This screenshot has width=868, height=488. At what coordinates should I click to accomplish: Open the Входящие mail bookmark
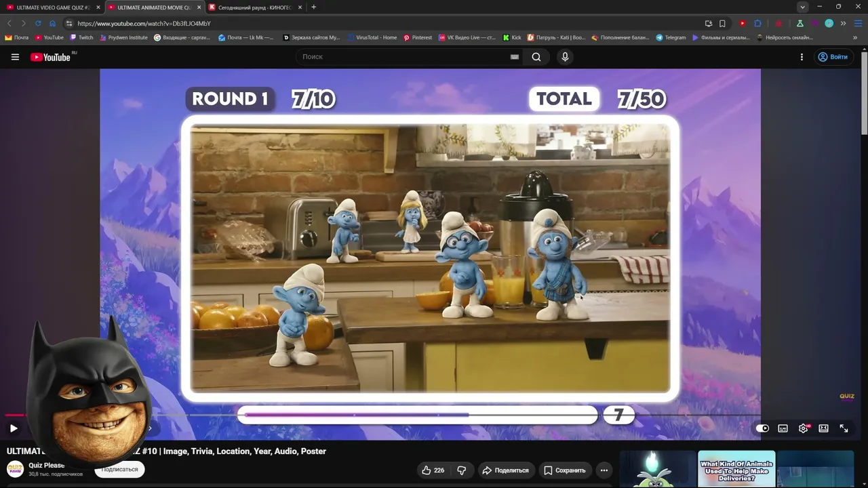pos(182,38)
